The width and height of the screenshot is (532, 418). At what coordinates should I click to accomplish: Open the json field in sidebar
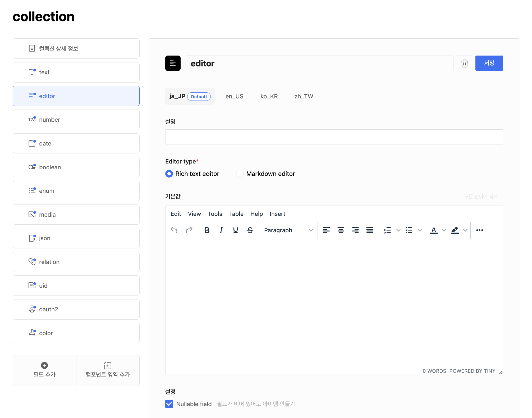76,238
